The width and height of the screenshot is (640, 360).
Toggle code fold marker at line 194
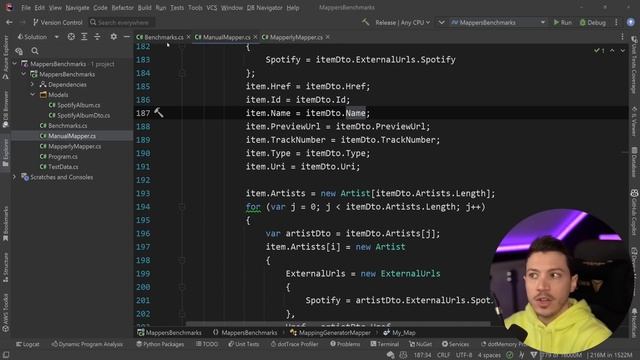point(182,207)
